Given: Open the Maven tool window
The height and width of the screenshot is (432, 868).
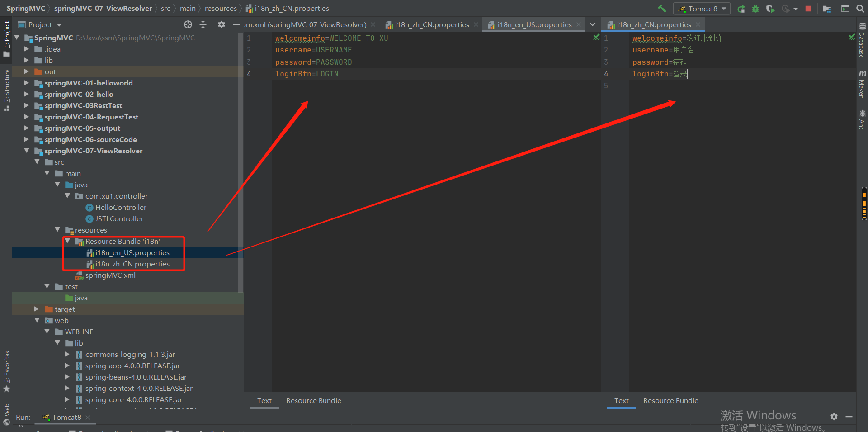Looking at the screenshot, I should pyautogui.click(x=862, y=84).
